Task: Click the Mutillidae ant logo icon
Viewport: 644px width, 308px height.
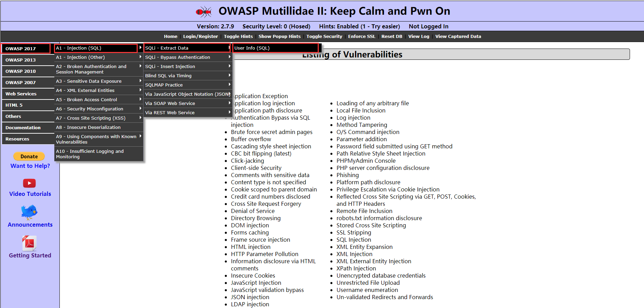Action: click(204, 12)
